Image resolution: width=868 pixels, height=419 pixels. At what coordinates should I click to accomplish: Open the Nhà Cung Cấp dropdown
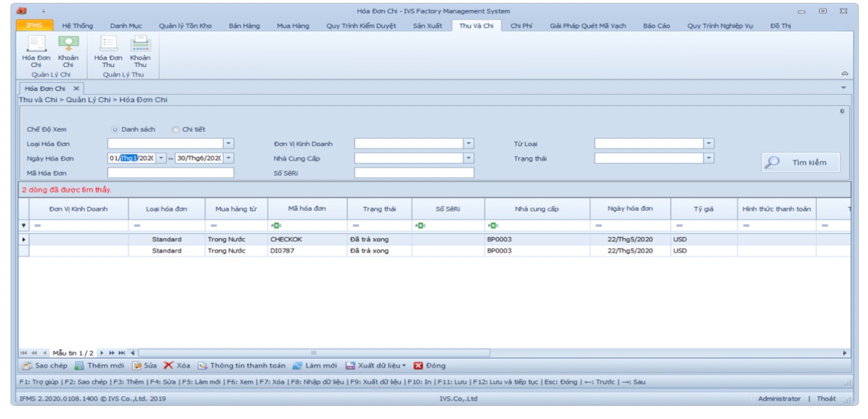pos(469,158)
